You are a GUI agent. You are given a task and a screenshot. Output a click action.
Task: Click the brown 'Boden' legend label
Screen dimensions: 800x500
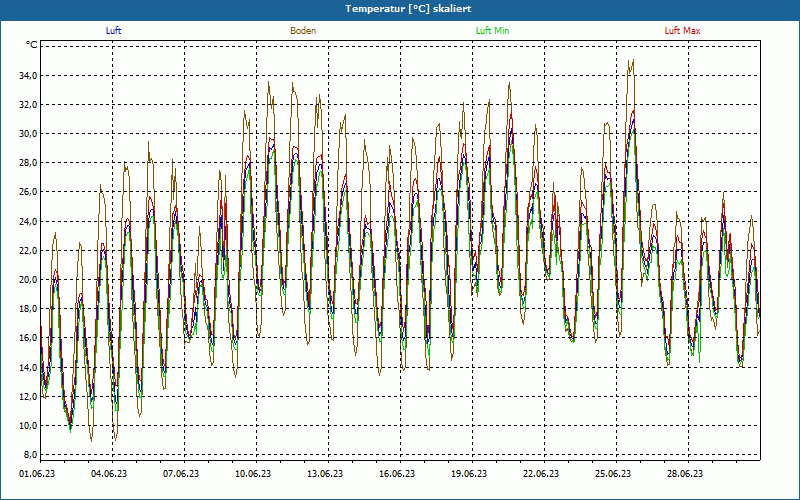pos(303,31)
